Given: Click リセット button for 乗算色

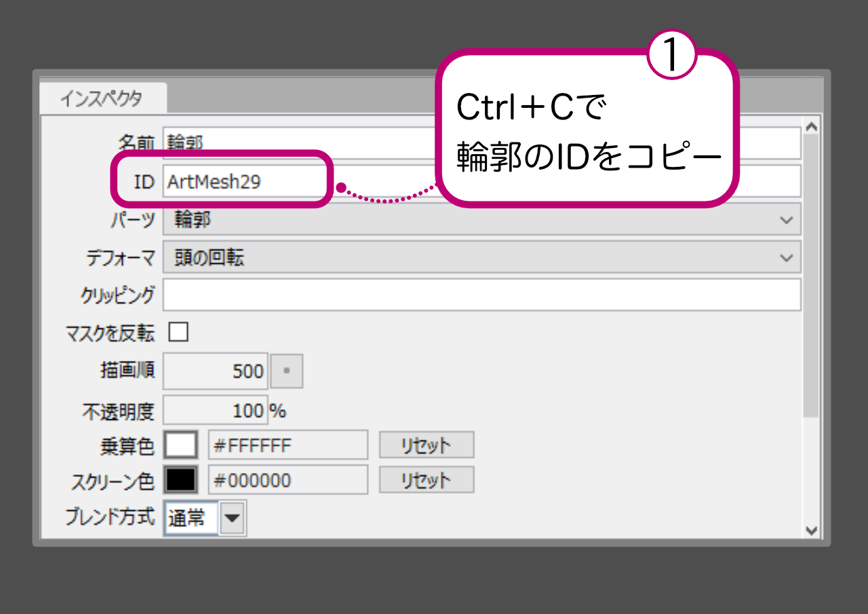Looking at the screenshot, I should coord(427,445).
